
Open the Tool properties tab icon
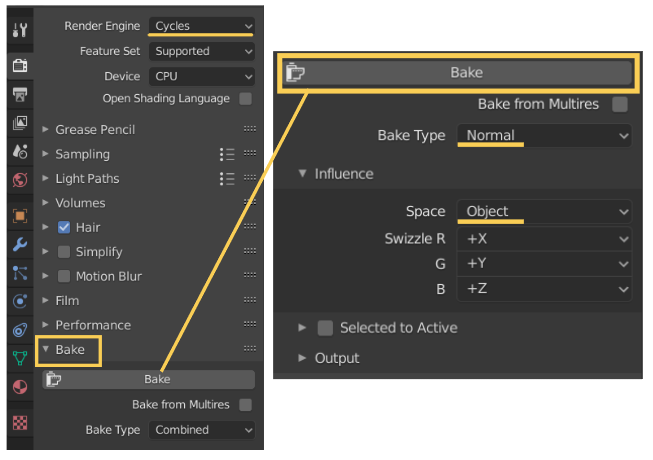20,30
